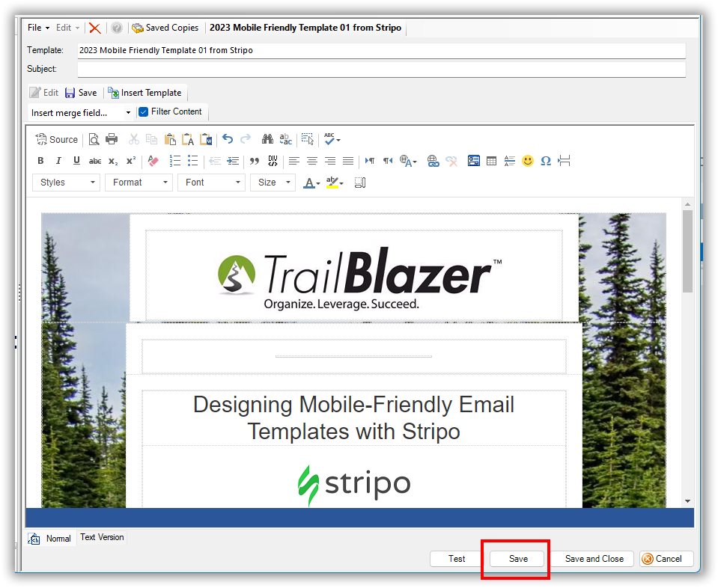Click the Print icon
718x588 pixels.
(x=112, y=139)
